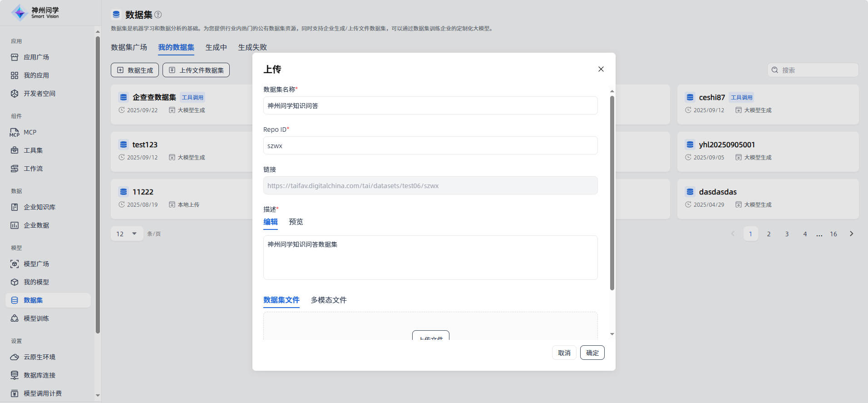This screenshot has width=868, height=403.
Task: Click the 工作流 workflow icon
Action: pyautogui.click(x=15, y=169)
